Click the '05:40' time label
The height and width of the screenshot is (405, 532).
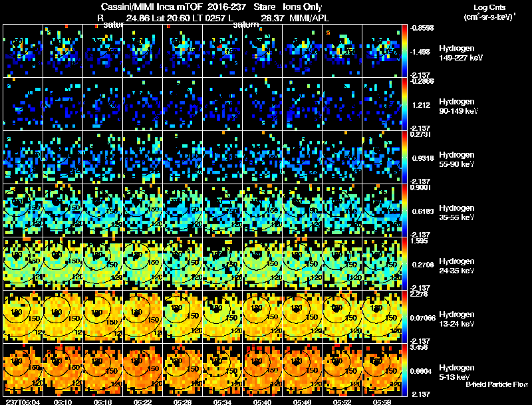262,402
